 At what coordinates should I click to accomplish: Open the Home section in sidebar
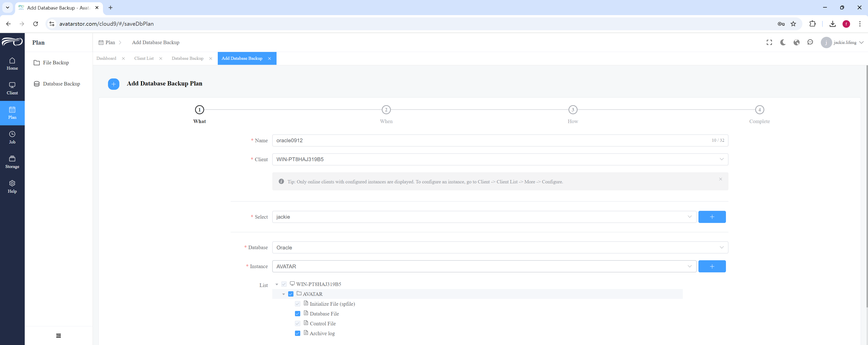pyautogui.click(x=12, y=64)
